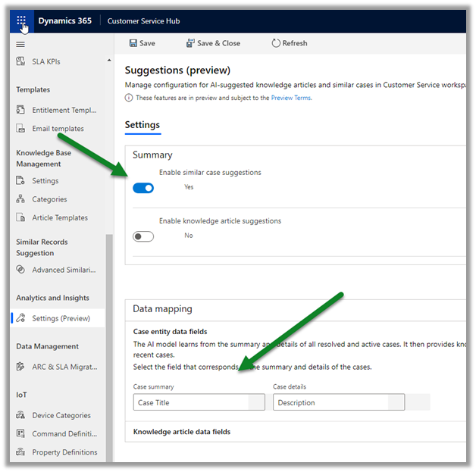Click the Save disk icon
The image size is (476, 472).
coord(133,43)
